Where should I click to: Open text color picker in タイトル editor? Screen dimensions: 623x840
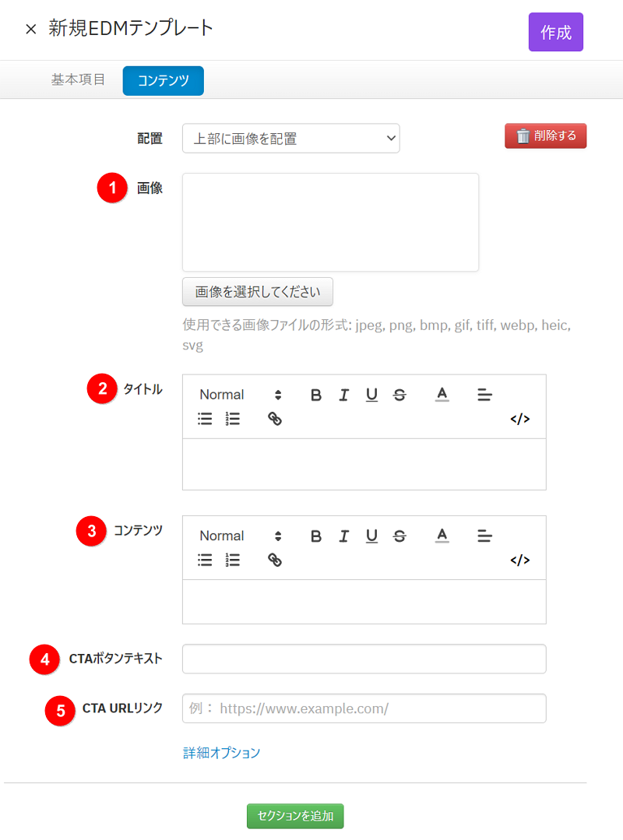[442, 395]
